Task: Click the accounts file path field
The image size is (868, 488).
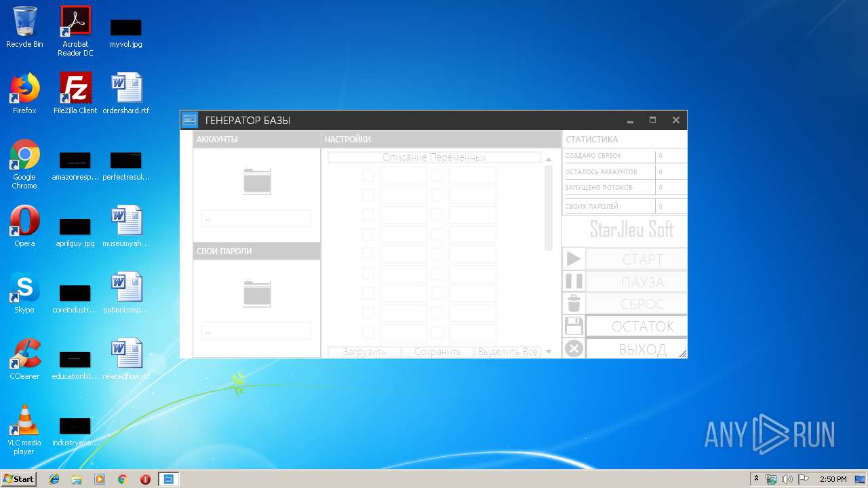Action: (256, 218)
